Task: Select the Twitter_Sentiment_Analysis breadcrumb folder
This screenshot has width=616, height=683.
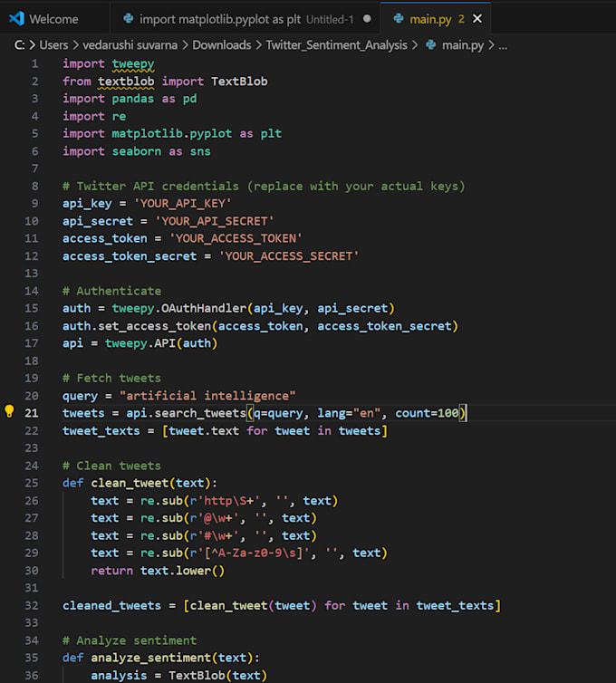Action: (x=338, y=45)
